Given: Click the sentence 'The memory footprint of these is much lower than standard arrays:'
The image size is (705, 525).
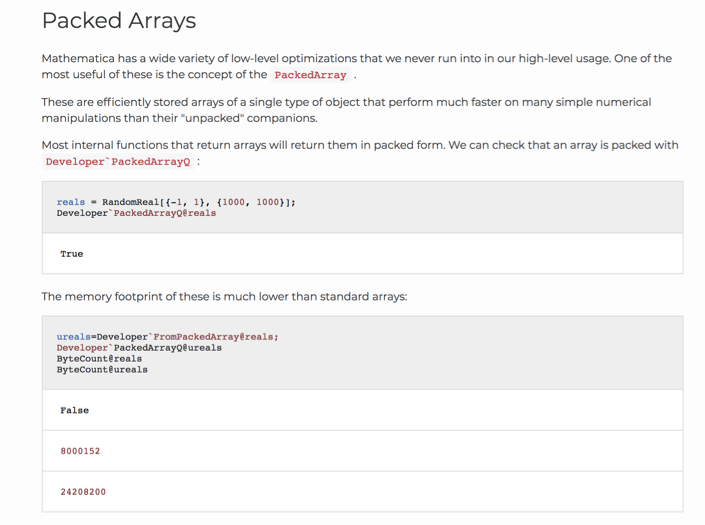Looking at the screenshot, I should 224,297.
